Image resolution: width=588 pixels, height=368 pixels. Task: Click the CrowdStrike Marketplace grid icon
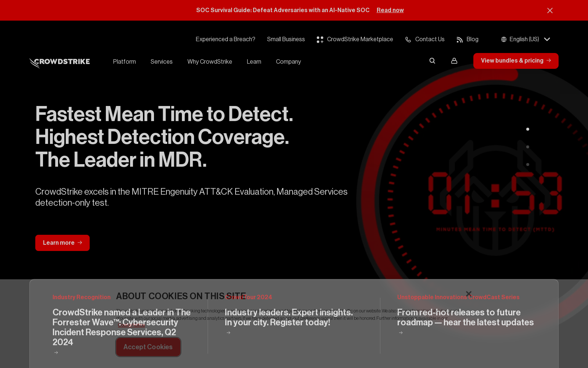pyautogui.click(x=320, y=39)
